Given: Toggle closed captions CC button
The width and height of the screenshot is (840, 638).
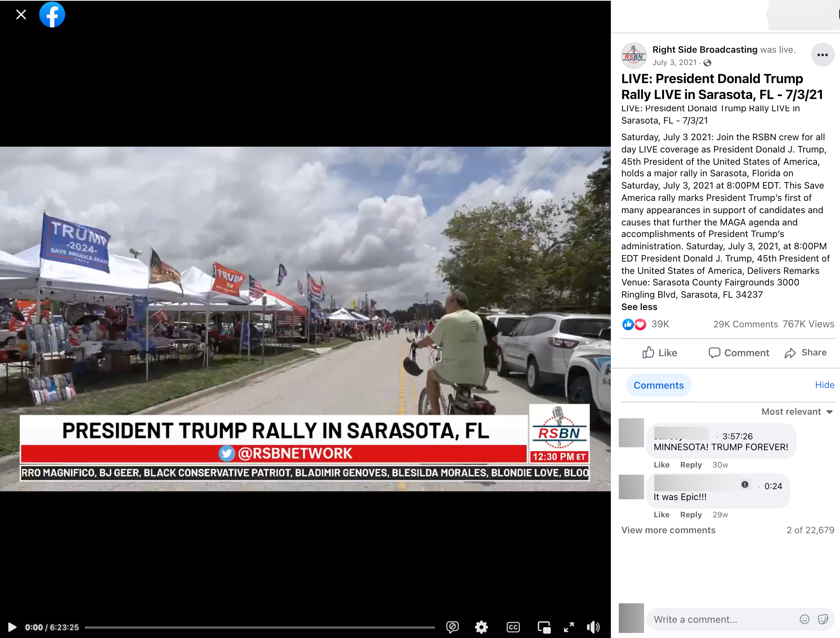Looking at the screenshot, I should tap(513, 627).
